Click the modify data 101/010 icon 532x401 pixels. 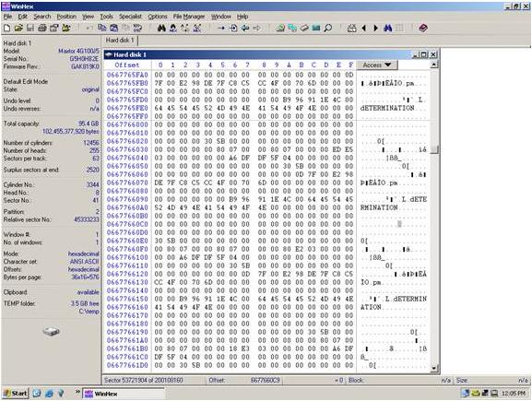pos(137,29)
